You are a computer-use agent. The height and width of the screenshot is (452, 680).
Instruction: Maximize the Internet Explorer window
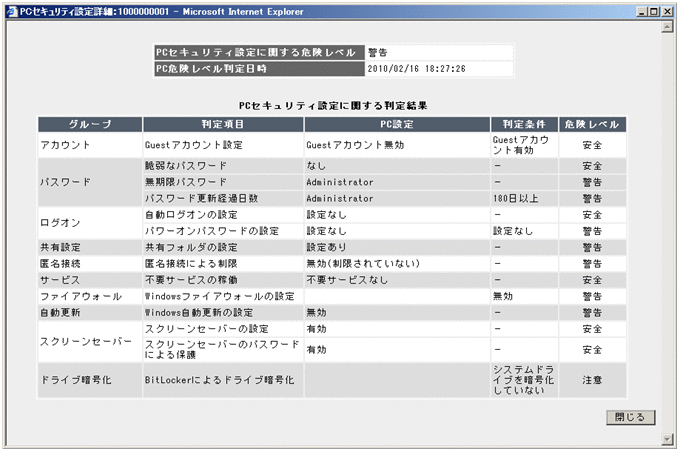[x=654, y=12]
